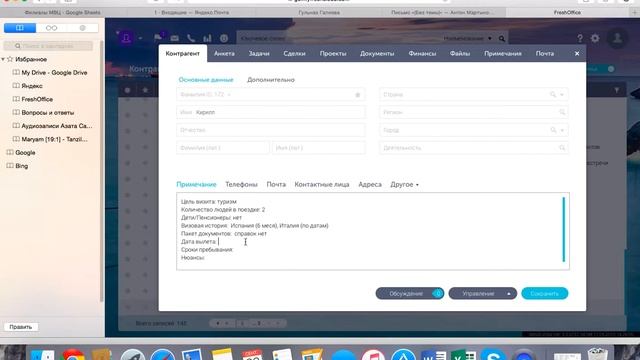The width and height of the screenshot is (640, 360).
Task: Click the bookmarks search field in sidebar
Action: [48, 46]
